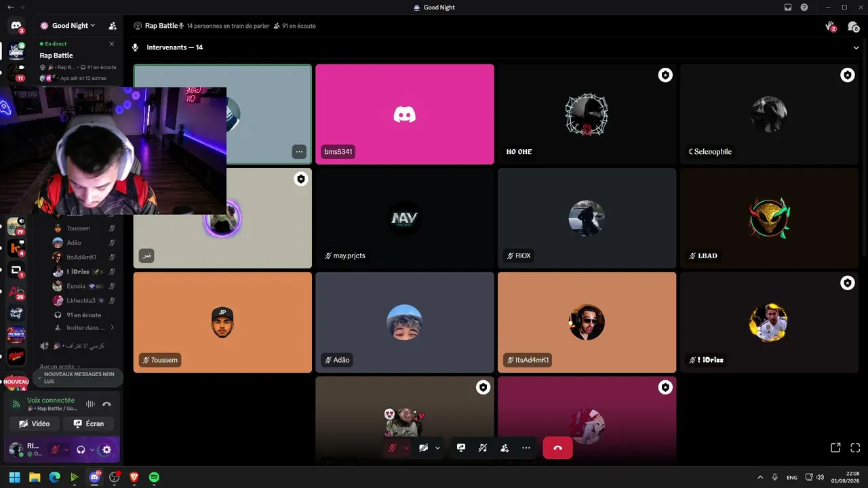The height and width of the screenshot is (488, 868).
Task: Share screen with the Écran button
Action: 89,424
